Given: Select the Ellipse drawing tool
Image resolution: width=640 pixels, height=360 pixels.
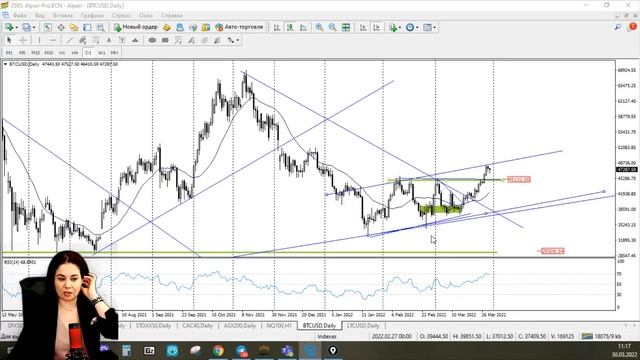Looking at the screenshot, I should [152, 40].
